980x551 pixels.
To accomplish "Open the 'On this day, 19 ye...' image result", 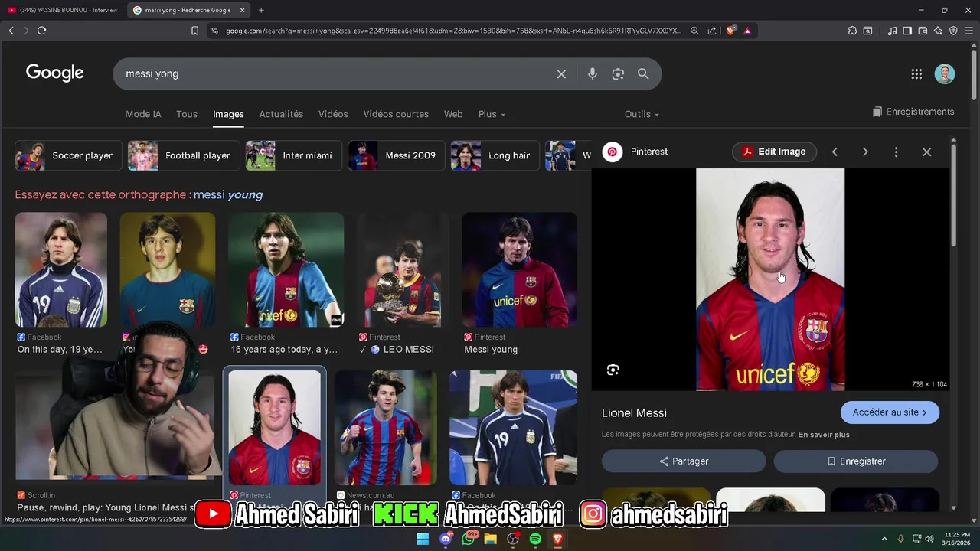I will click(x=61, y=269).
